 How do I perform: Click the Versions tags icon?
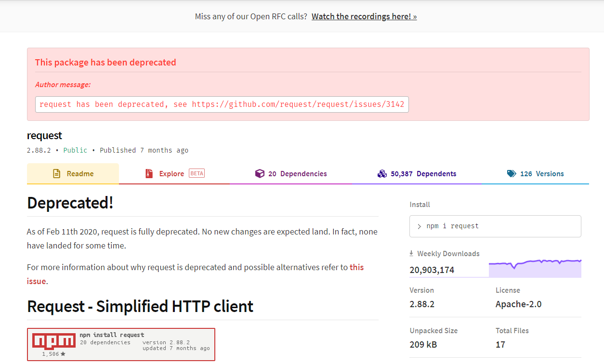pyautogui.click(x=512, y=174)
